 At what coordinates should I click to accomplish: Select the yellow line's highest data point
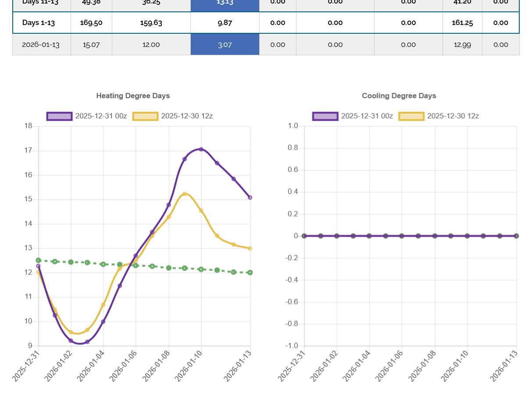pyautogui.click(x=185, y=194)
